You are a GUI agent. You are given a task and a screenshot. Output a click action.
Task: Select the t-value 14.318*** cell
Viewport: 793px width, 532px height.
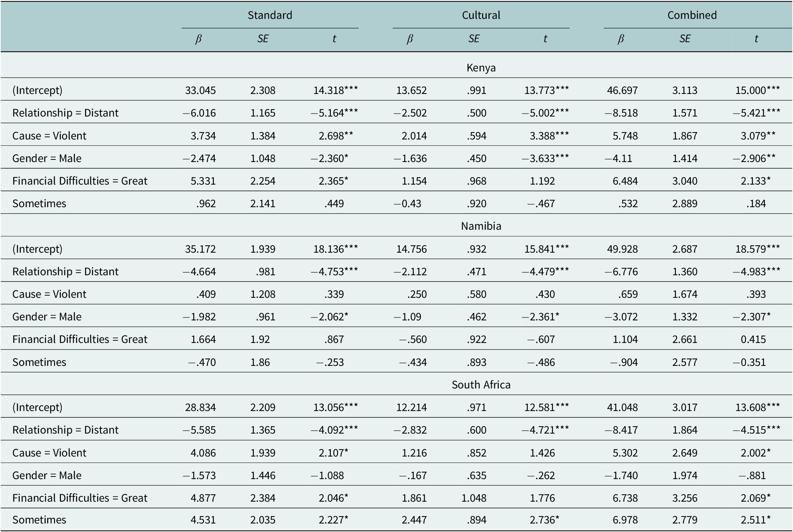pyautogui.click(x=335, y=90)
